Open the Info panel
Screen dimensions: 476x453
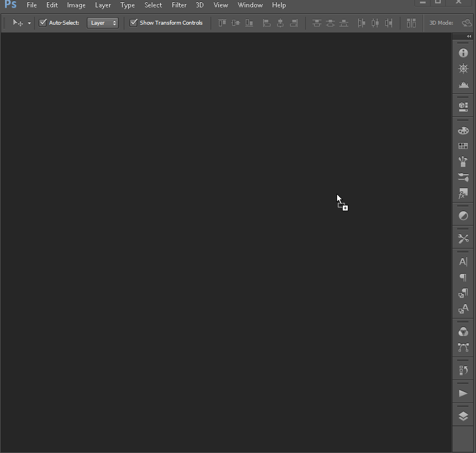tap(463, 53)
